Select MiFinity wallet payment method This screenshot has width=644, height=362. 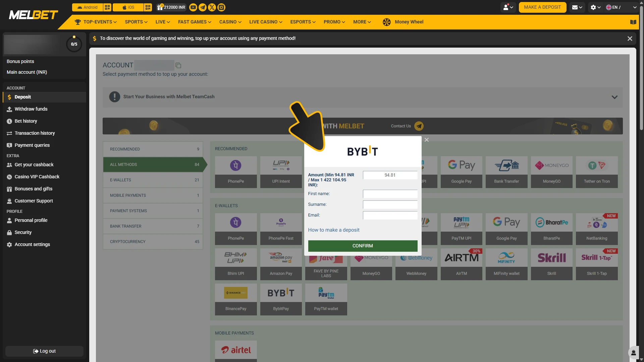[506, 264]
